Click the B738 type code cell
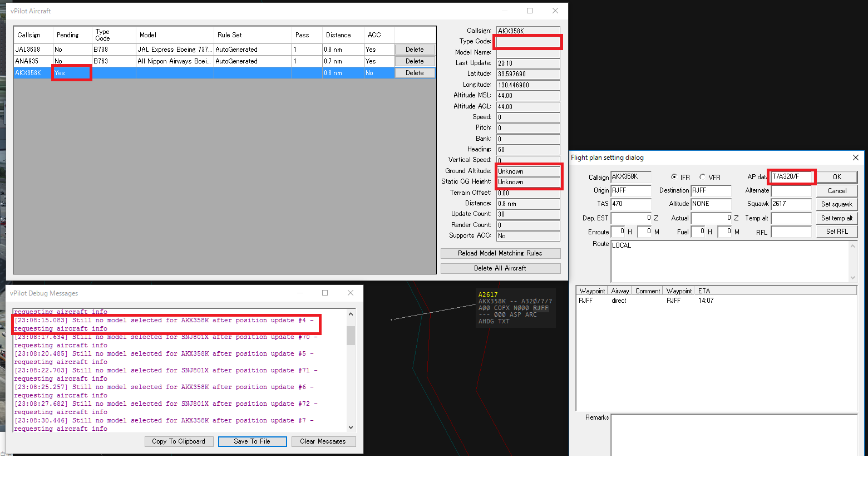The width and height of the screenshot is (868, 487). tap(114, 50)
